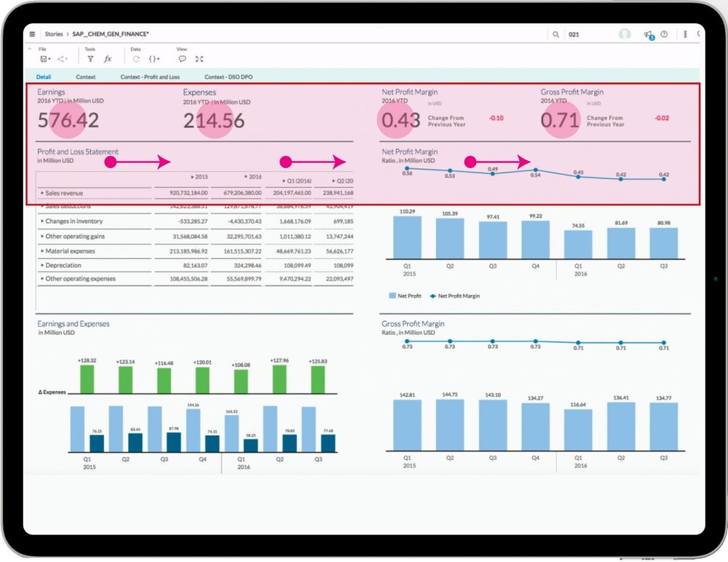Screen dimensions: 728x562
Task: Enter fullscreen mode via the expand icon
Action: click(199, 59)
